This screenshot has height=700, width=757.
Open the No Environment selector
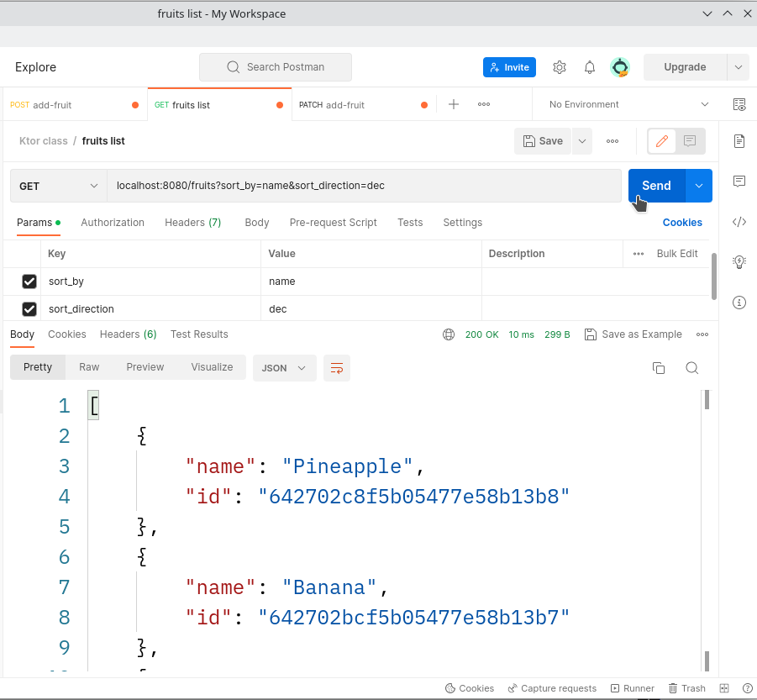point(628,104)
